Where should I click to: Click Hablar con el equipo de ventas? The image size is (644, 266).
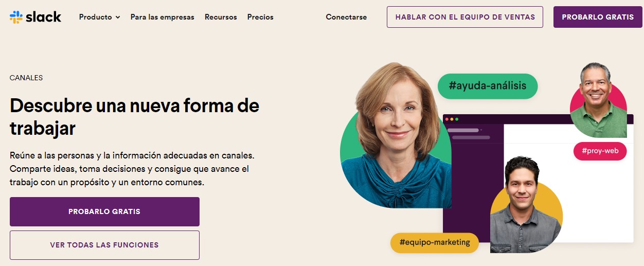pyautogui.click(x=465, y=17)
